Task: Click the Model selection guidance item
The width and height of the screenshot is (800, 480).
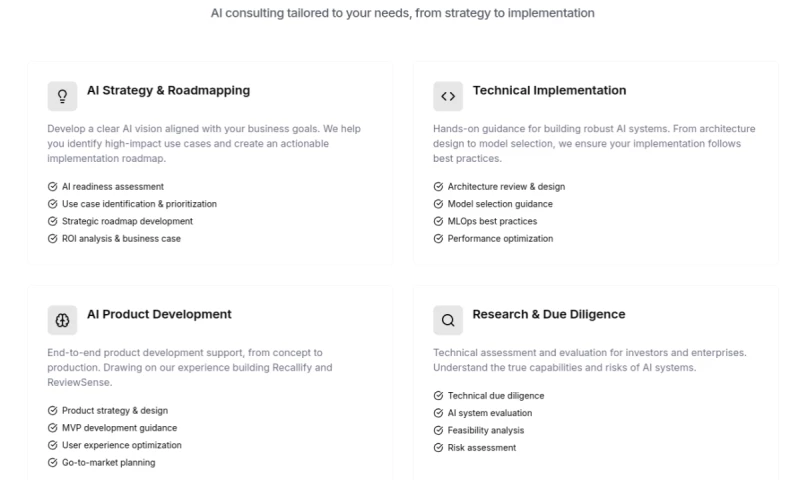Action: [x=500, y=204]
